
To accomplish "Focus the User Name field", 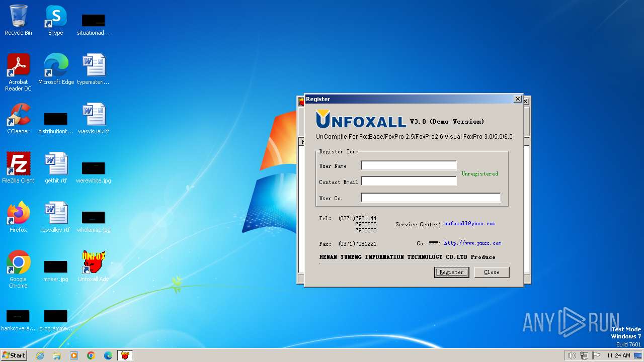I will [409, 165].
